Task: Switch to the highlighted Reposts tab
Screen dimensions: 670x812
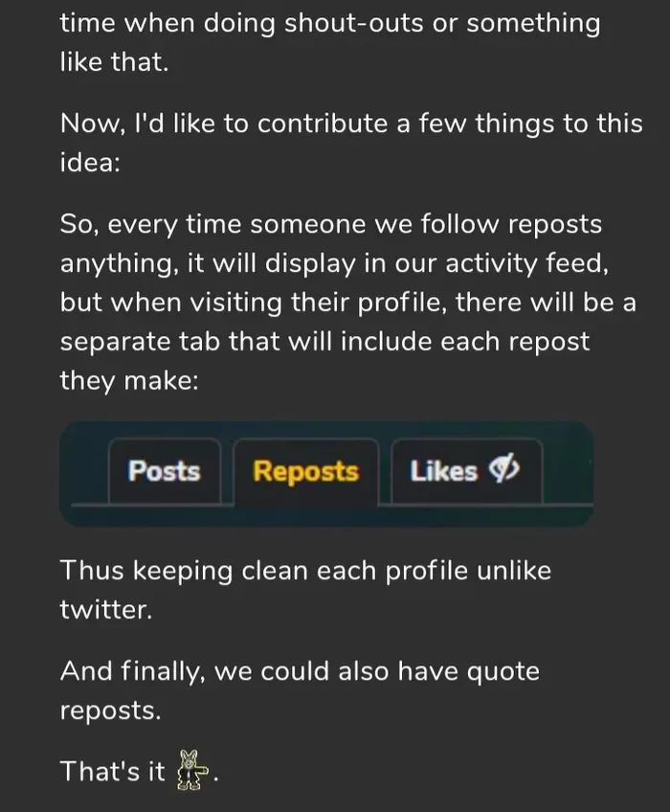Action: [305, 471]
